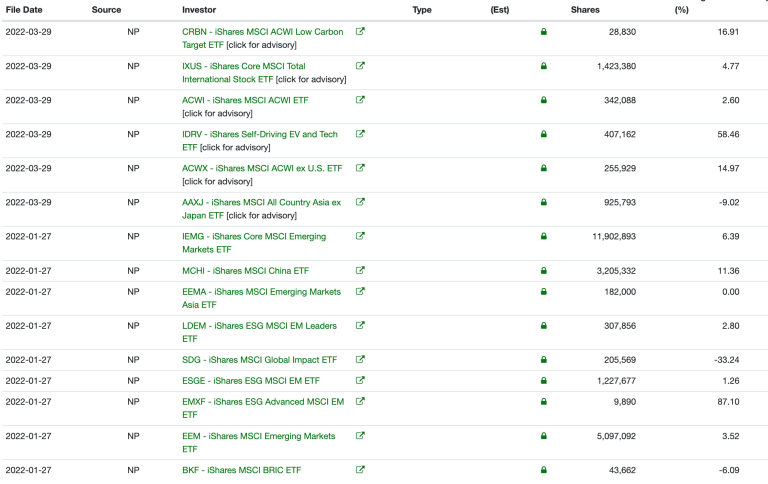Click the lock icon in EMXF row
The width and height of the screenshot is (768, 484).
pos(544,402)
